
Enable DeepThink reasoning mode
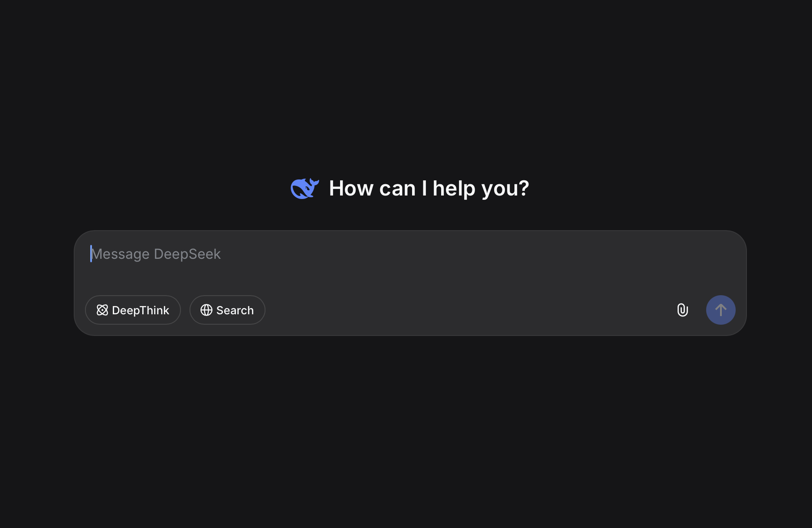pyautogui.click(x=133, y=310)
